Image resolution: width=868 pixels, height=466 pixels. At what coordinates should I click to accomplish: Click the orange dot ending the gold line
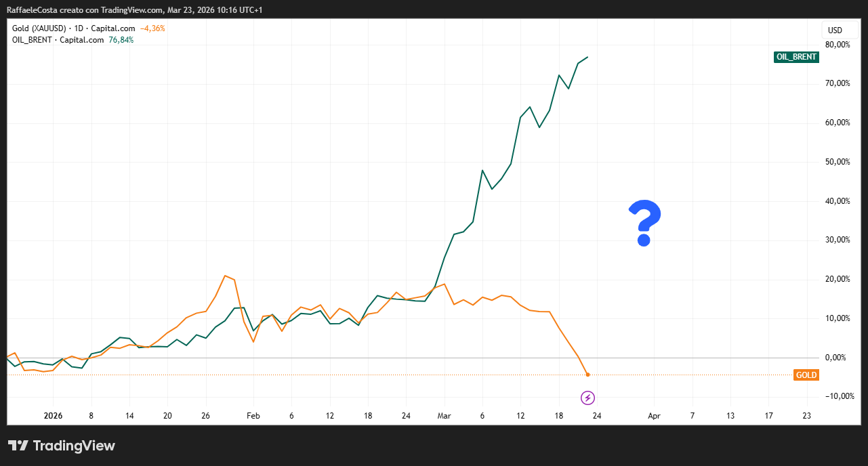coord(587,375)
